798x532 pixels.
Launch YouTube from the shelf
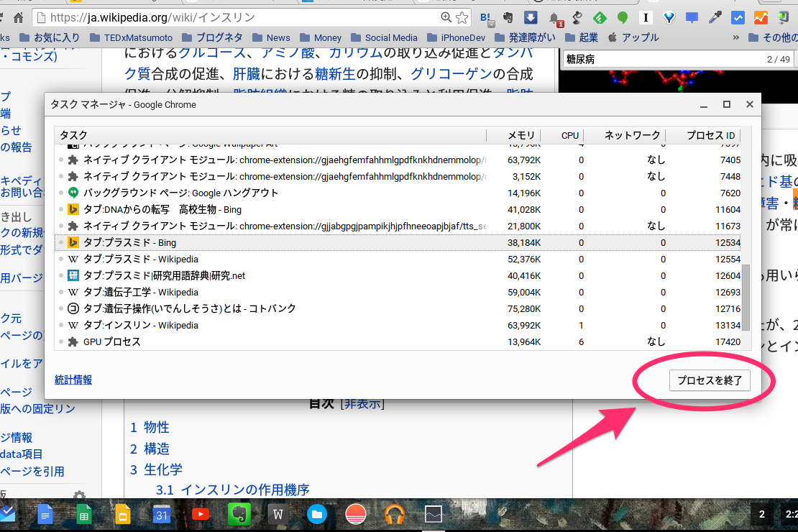201,514
